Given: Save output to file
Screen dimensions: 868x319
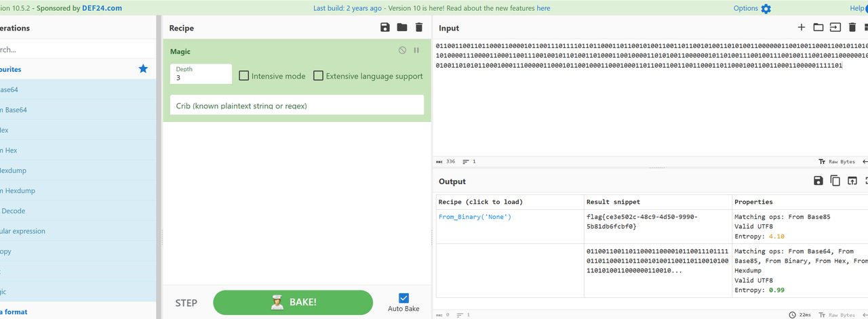Looking at the screenshot, I should pyautogui.click(x=818, y=181).
